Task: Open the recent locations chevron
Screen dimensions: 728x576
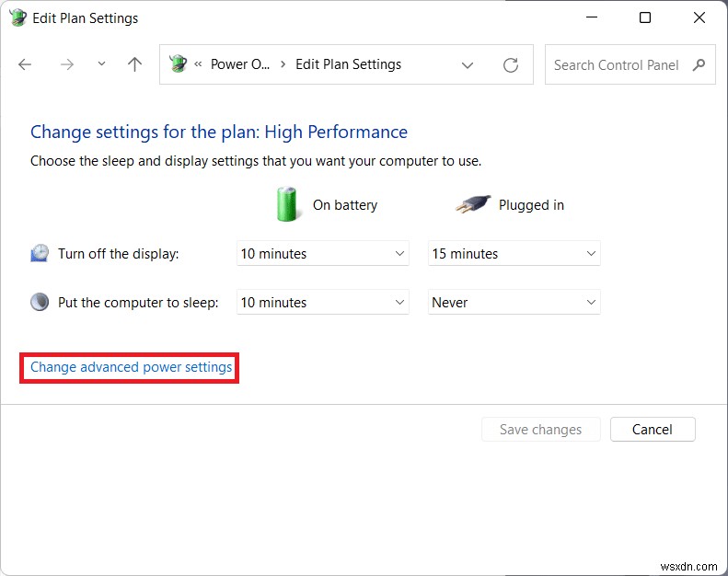Action: (101, 64)
